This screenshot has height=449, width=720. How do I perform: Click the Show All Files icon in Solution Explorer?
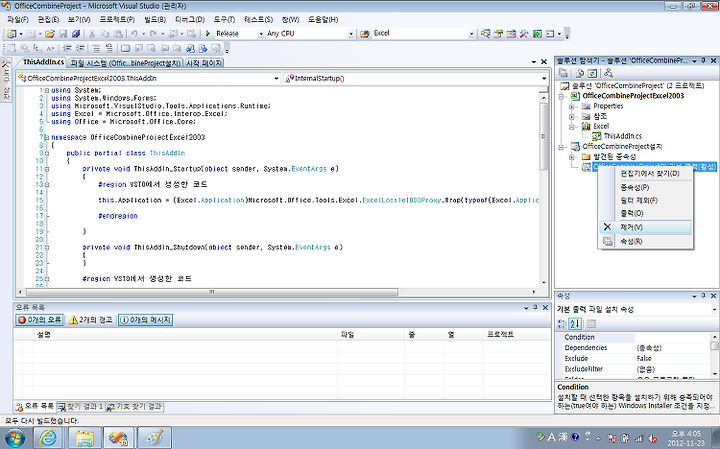click(579, 73)
